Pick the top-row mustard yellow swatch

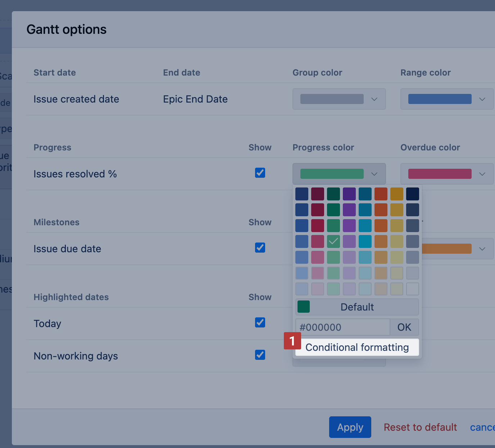pyautogui.click(x=397, y=194)
